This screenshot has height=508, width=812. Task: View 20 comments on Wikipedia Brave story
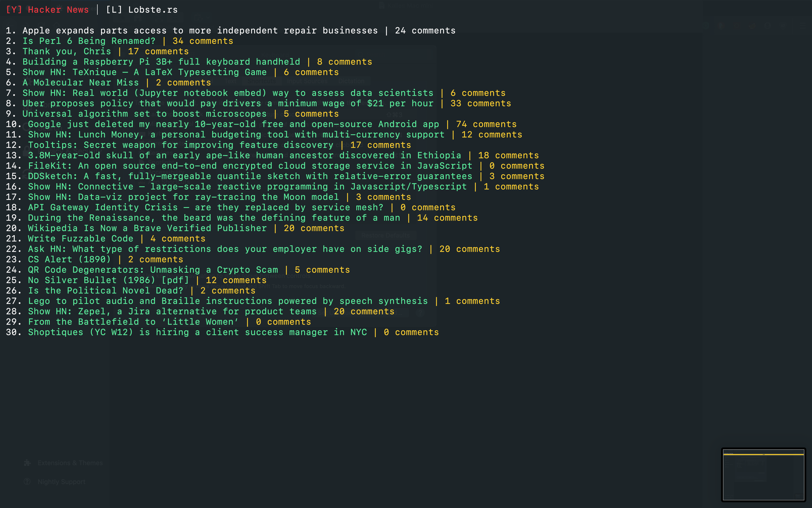[x=314, y=228]
